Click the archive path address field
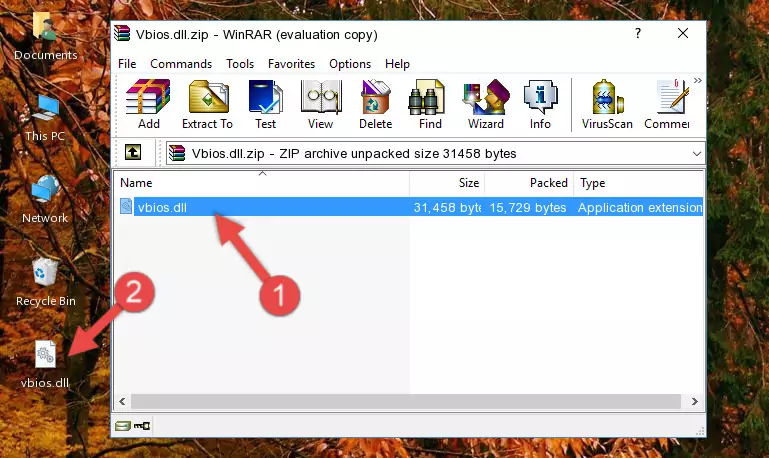The image size is (769, 458). pyautogui.click(x=436, y=153)
